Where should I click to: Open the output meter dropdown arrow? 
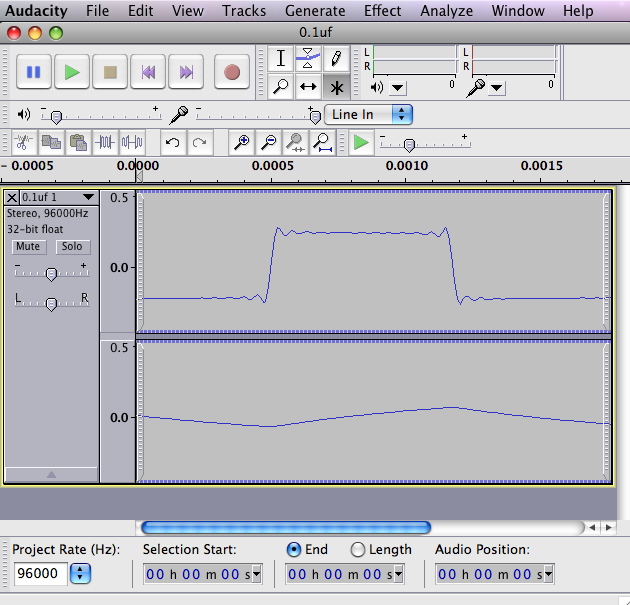(398, 88)
